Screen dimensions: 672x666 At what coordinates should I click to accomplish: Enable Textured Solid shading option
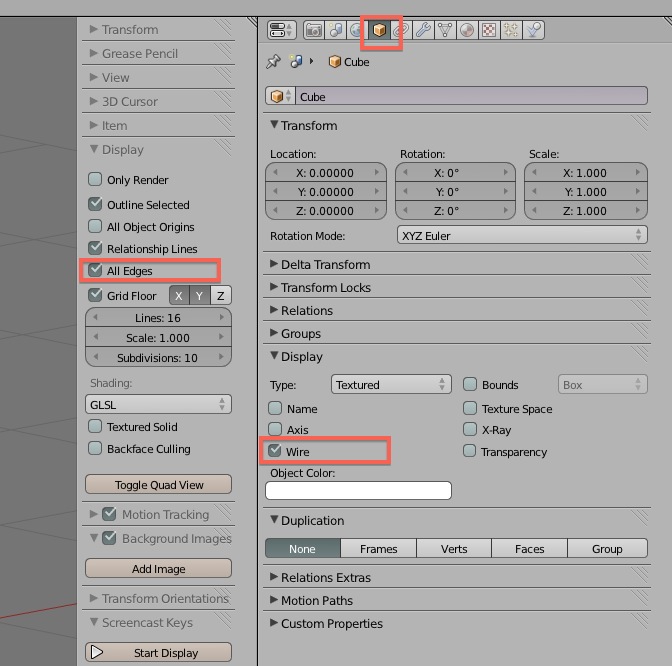click(x=95, y=426)
